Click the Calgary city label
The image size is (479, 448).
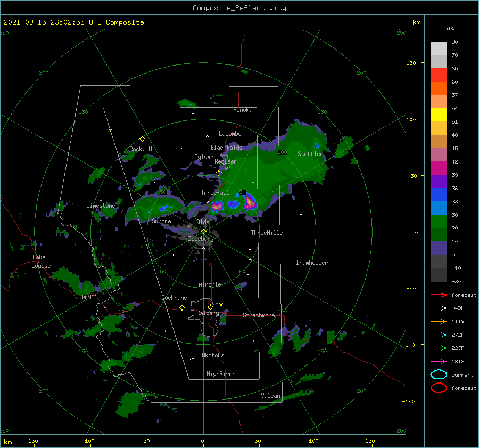coord(208,313)
